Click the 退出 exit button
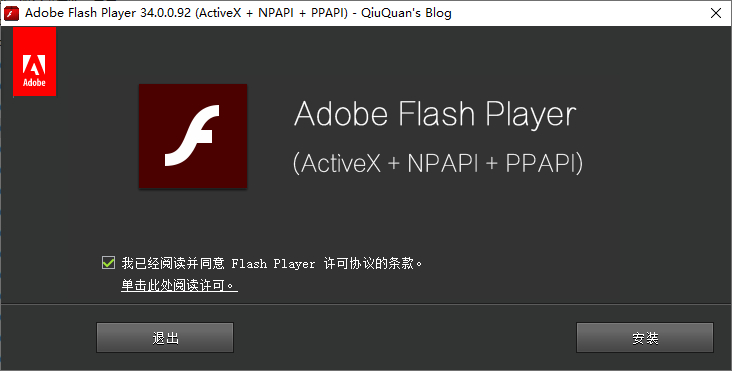The image size is (732, 371). click(165, 338)
